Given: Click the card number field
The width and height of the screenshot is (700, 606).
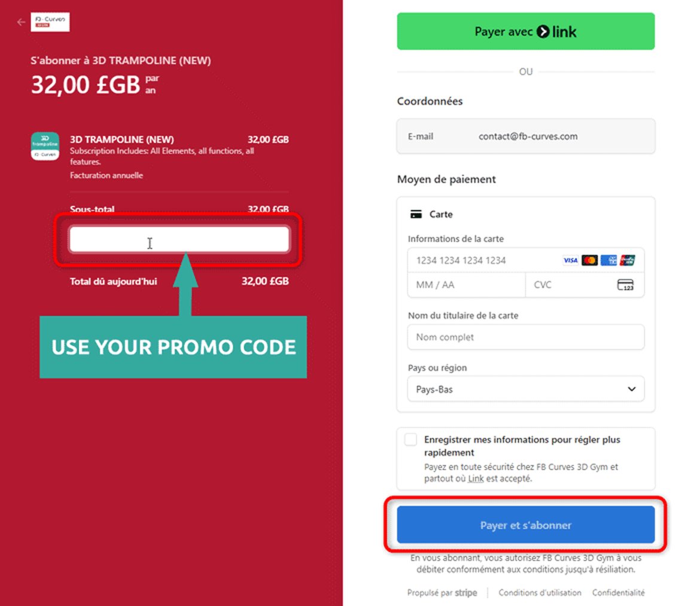Looking at the screenshot, I should tap(482, 260).
